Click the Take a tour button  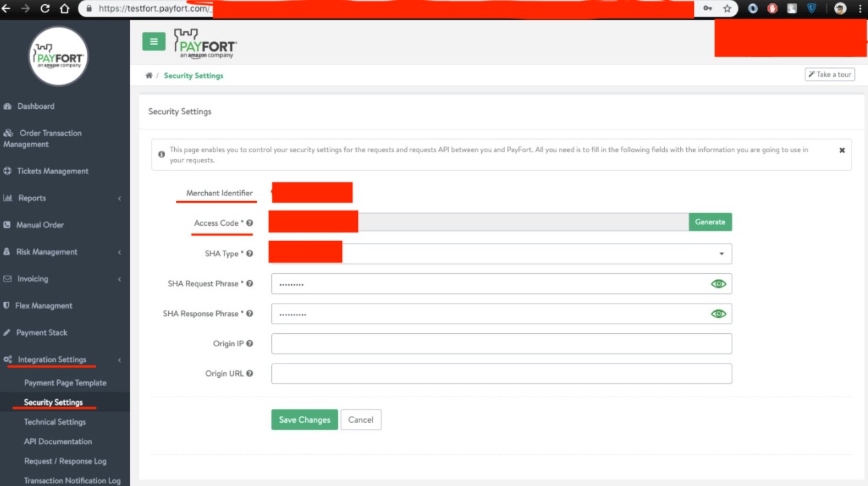coord(829,74)
